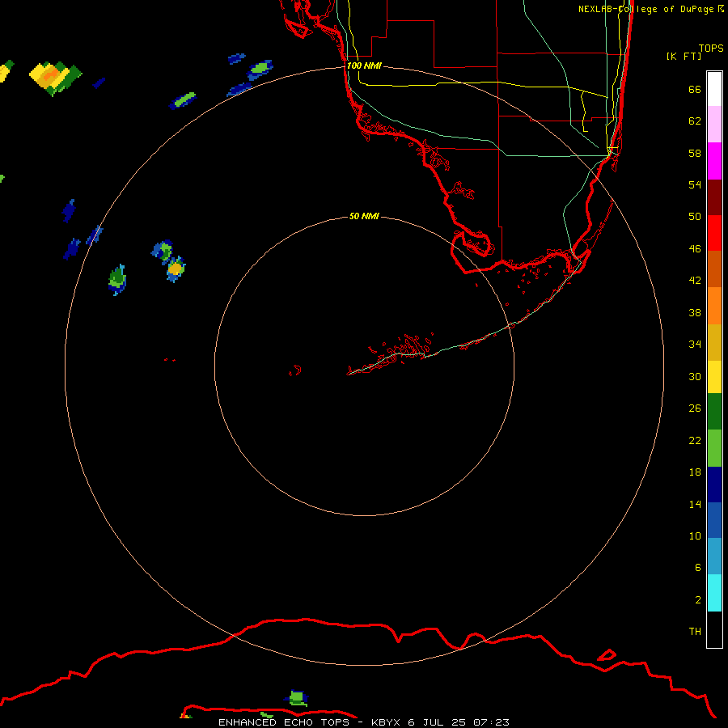728x728 pixels.
Task: Click the yellow-orange echo cluster at top left
Action: coord(55,78)
